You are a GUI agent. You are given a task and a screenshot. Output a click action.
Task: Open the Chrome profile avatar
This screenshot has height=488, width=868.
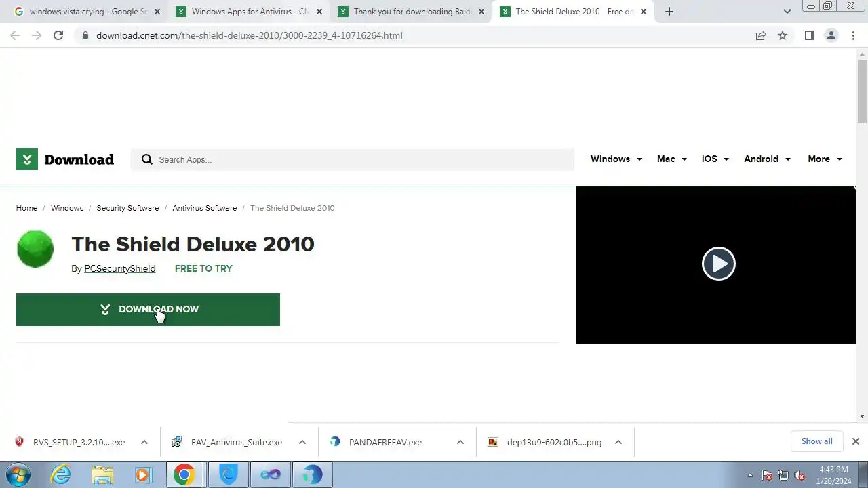tap(831, 35)
